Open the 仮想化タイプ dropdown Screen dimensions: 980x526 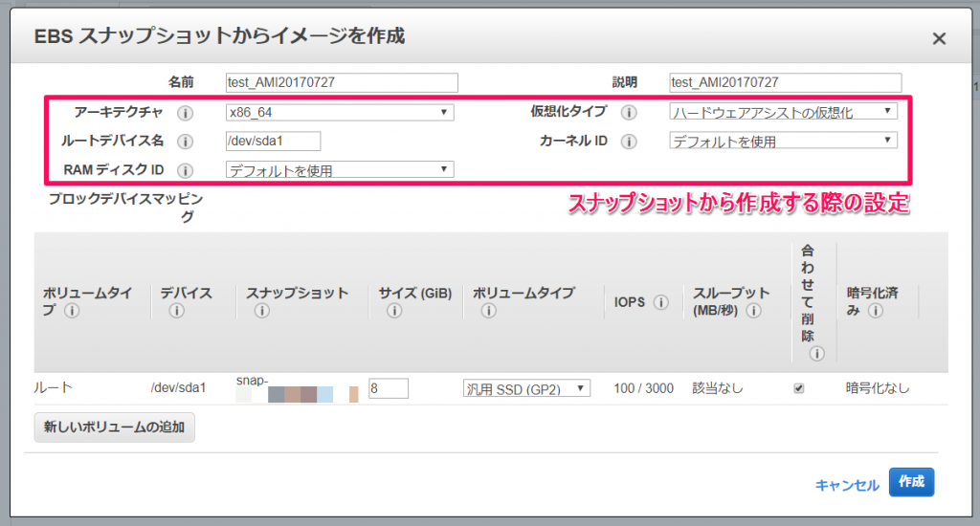coord(784,112)
